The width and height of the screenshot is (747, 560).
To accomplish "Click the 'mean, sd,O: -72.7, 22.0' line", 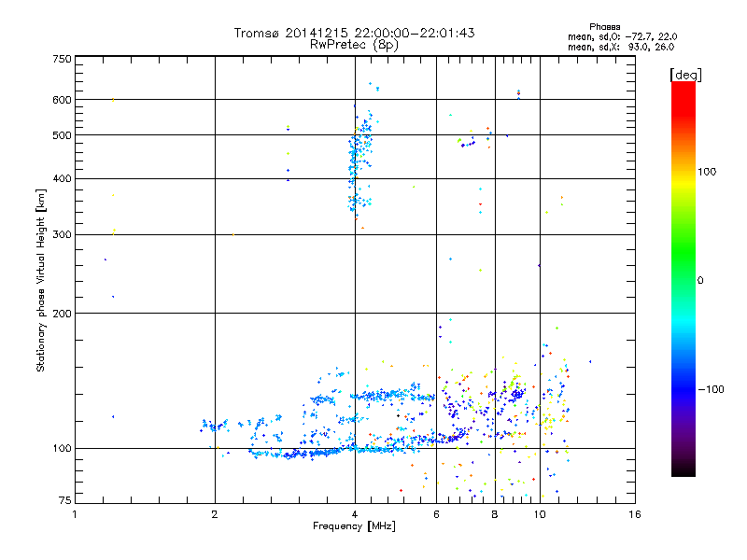I will [622, 36].
